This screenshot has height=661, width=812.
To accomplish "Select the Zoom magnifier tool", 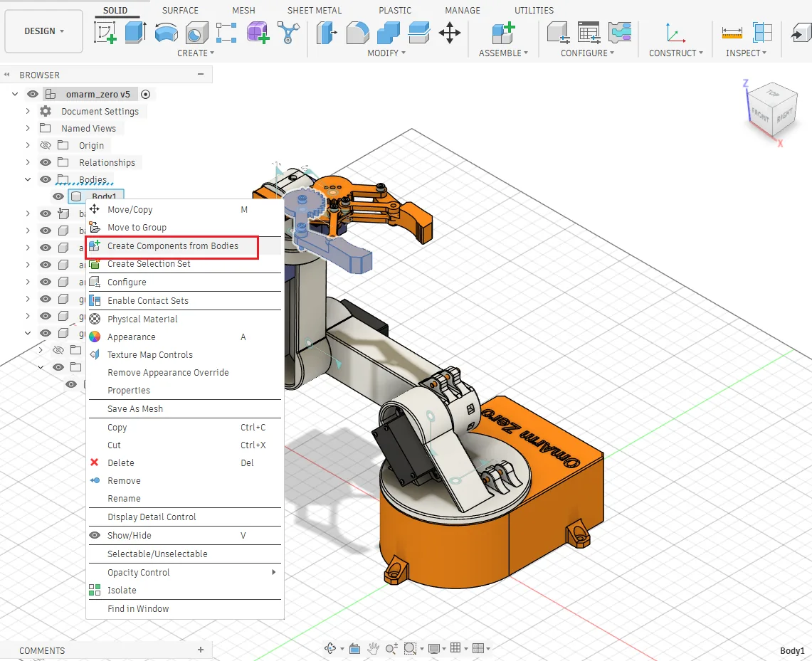I will (x=391, y=648).
